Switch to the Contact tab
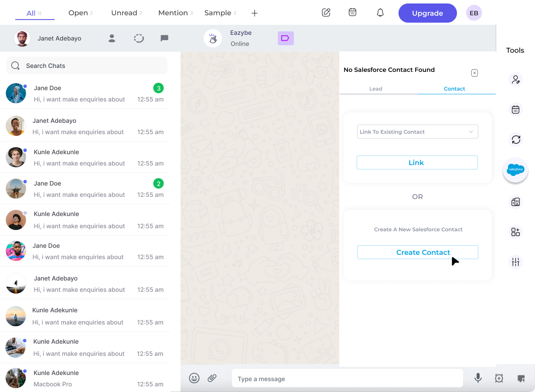The height and width of the screenshot is (392, 535). point(454,88)
